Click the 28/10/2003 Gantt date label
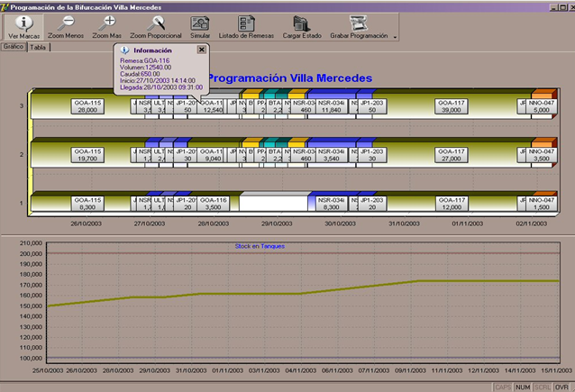Image resolution: width=575 pixels, height=392 pixels. pyautogui.click(x=214, y=223)
